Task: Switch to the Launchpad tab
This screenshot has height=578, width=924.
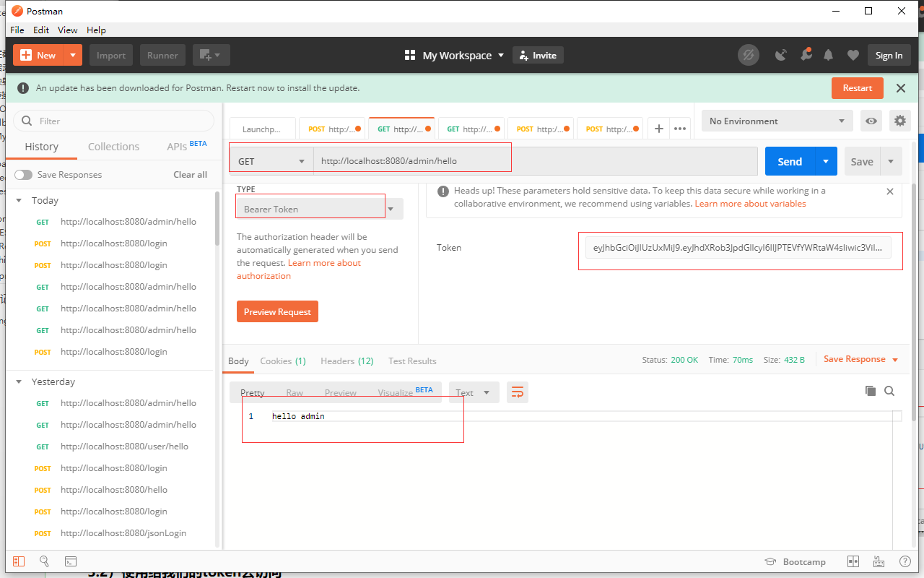Action: point(263,129)
